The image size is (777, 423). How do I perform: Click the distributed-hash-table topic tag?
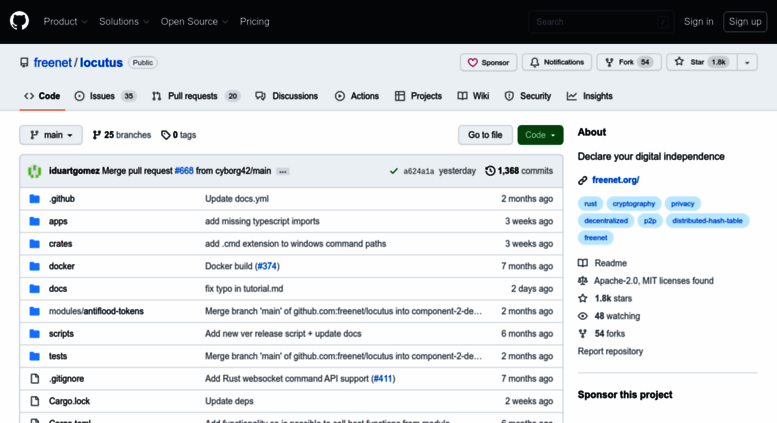point(707,220)
